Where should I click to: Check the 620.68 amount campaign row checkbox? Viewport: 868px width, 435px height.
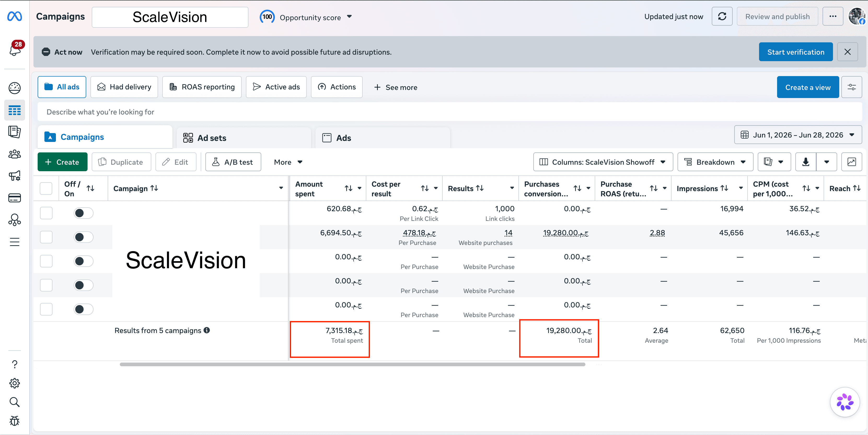(x=46, y=213)
